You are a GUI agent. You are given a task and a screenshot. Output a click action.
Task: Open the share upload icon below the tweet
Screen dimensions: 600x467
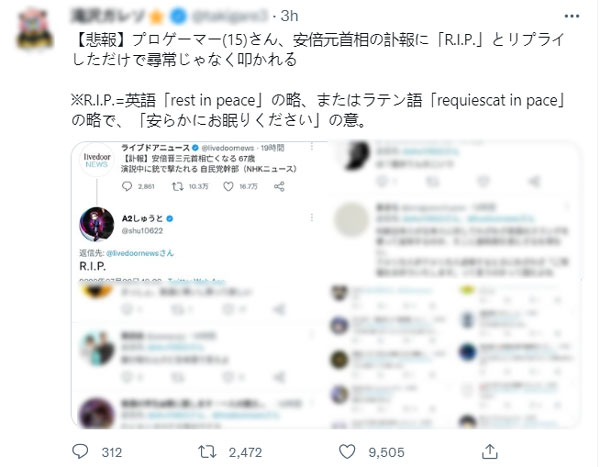(x=489, y=452)
